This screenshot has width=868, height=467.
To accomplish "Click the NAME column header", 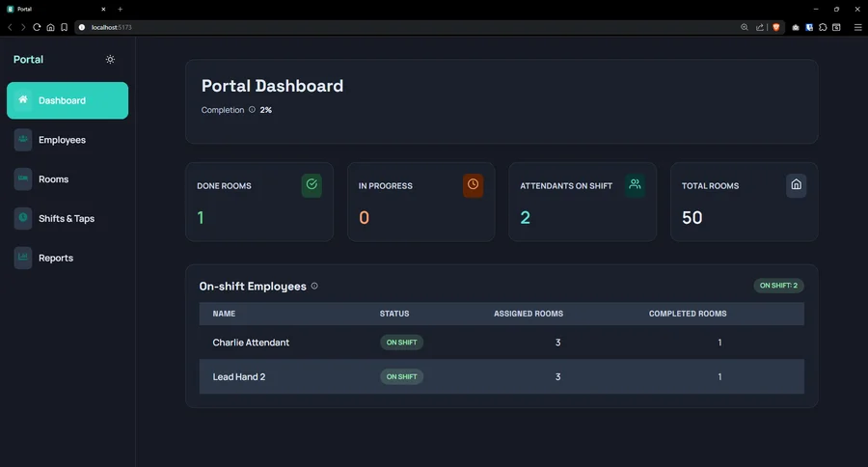I will coord(224,314).
